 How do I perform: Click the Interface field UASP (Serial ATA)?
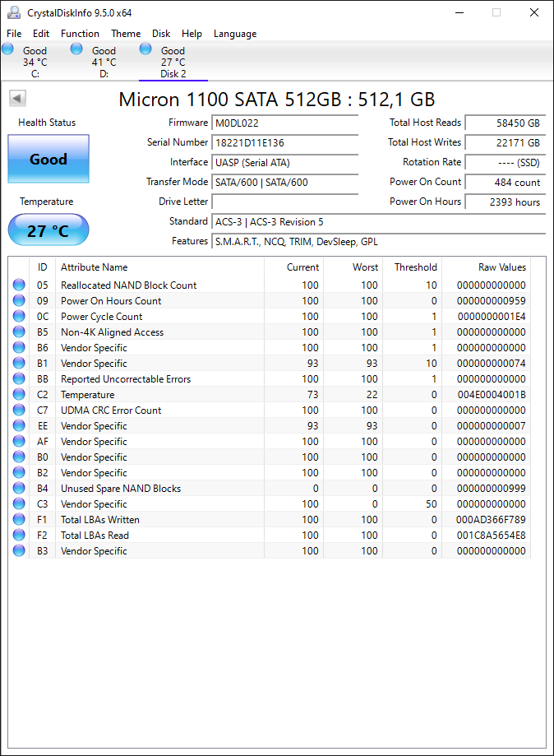point(284,163)
